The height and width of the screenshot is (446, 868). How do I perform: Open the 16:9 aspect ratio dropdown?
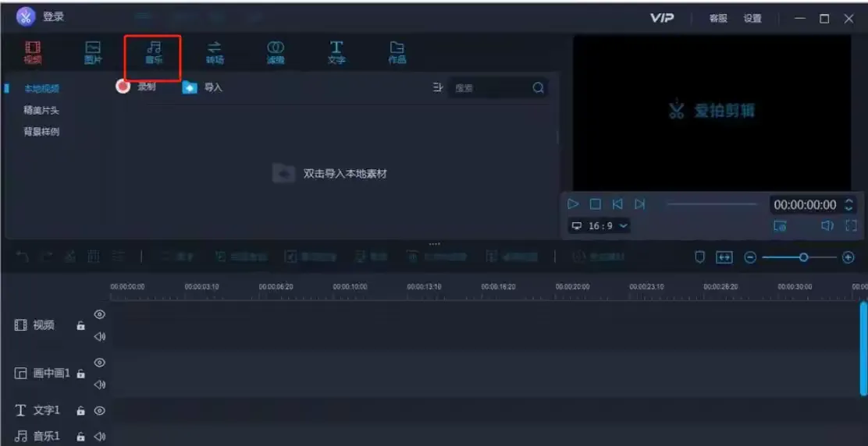click(x=599, y=225)
